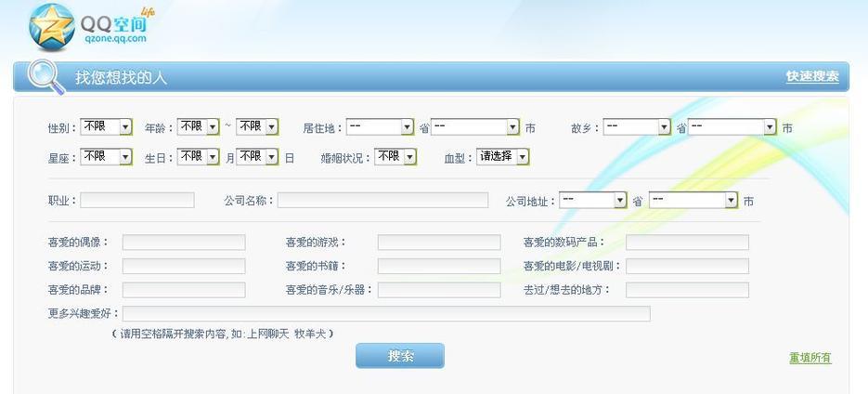Screen dimensions: 868x394
Task: Click the 职业 occupation input field
Action: click(137, 200)
